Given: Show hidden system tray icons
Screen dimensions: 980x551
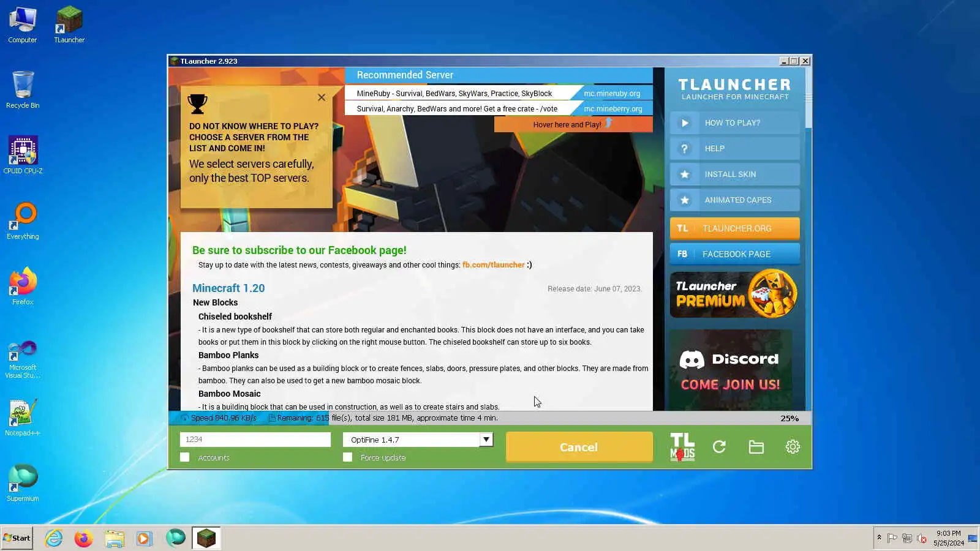Looking at the screenshot, I should click(x=879, y=538).
